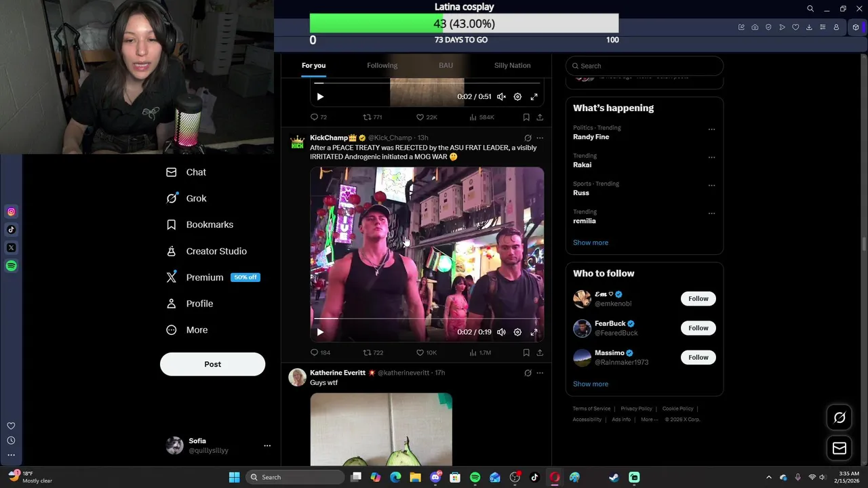
Task: Show more trends under What's happening
Action: [x=591, y=243]
